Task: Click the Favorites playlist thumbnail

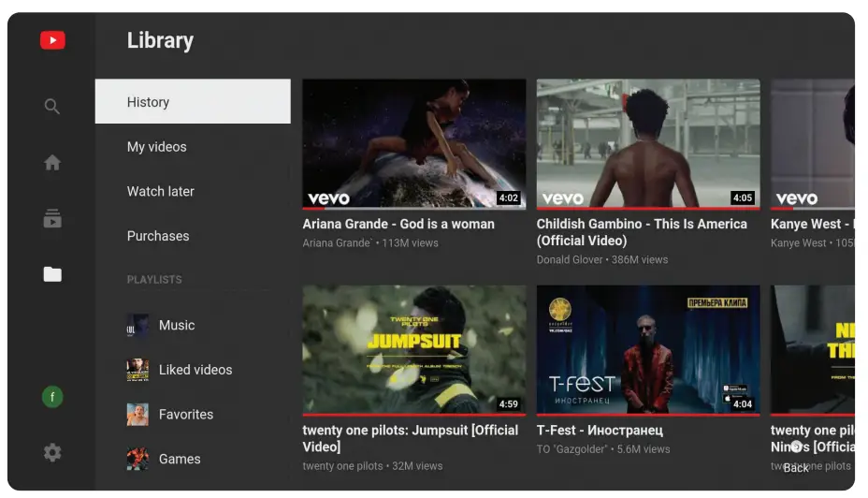Action: pos(137,415)
